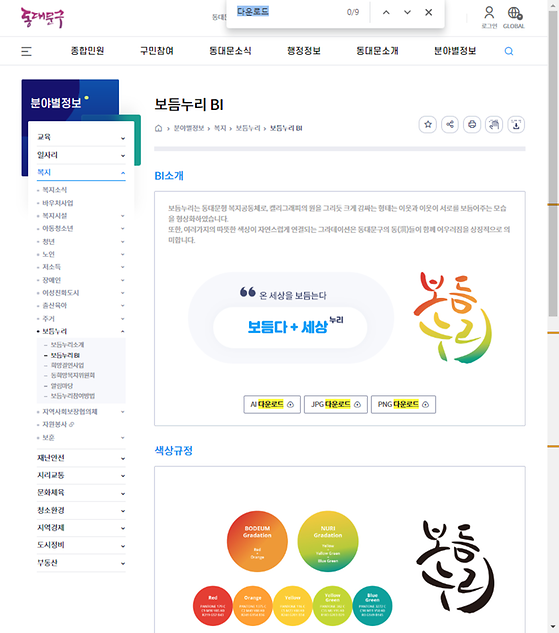Click the PNG 다운로드 button

pos(403,404)
